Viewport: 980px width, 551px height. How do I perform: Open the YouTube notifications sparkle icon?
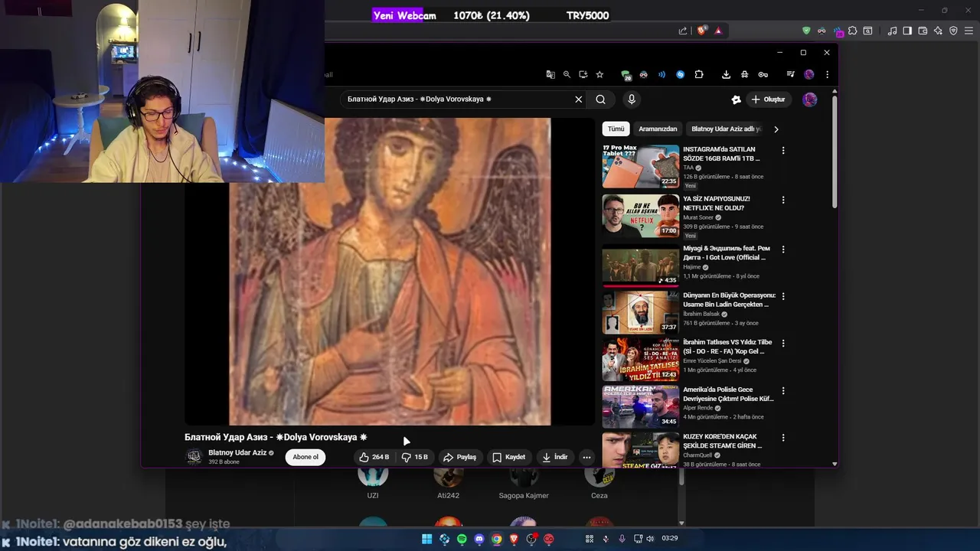pyautogui.click(x=737, y=99)
